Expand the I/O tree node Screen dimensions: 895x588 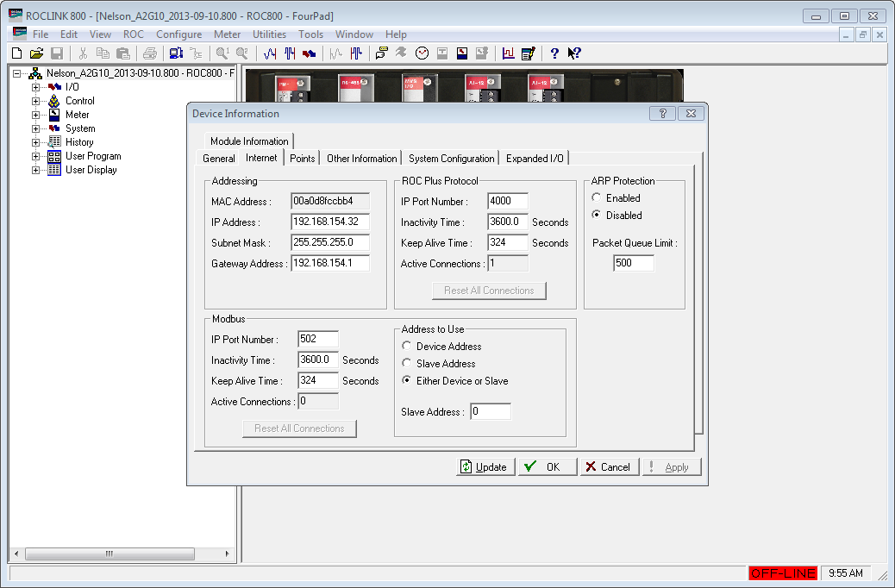pos(35,87)
